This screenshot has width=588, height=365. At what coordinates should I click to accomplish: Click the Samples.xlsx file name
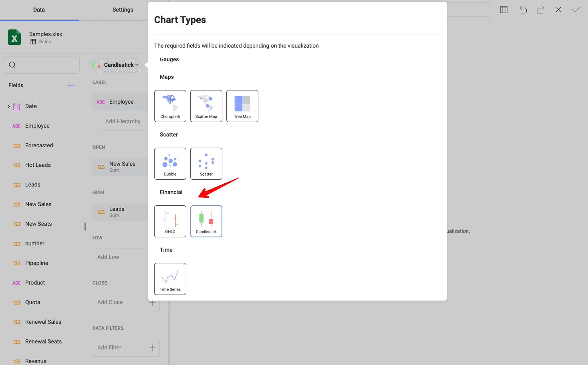pyautogui.click(x=46, y=34)
